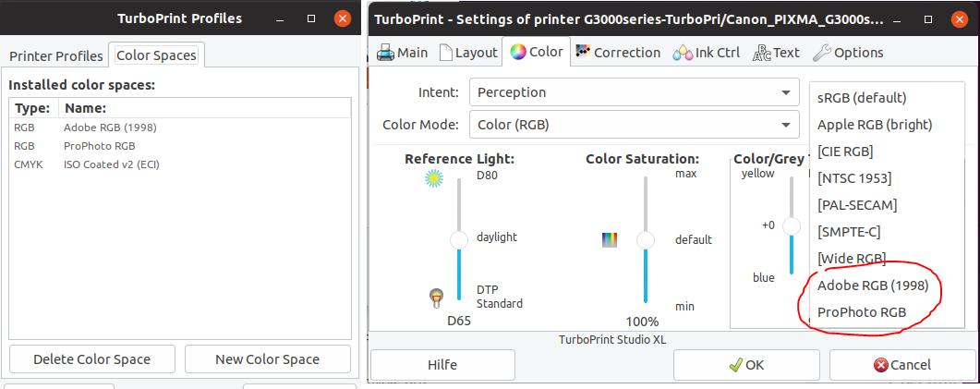980x389 pixels.
Task: Click the Delete Color Space button
Action: tap(91, 359)
